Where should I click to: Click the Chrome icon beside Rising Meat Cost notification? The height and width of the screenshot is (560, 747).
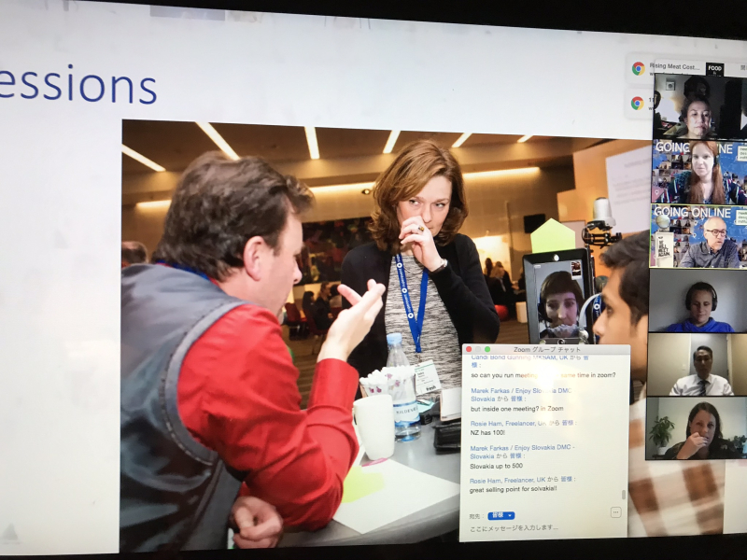[x=639, y=69]
